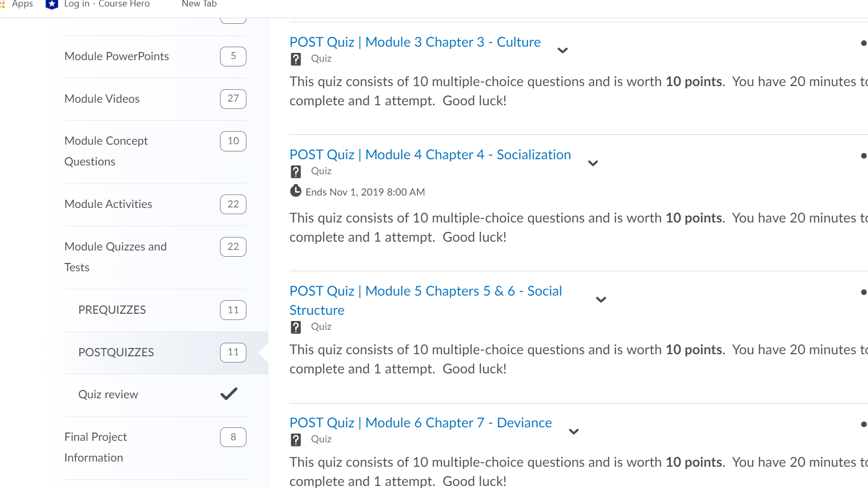Viewport: 868px width, 488px height.
Task: Open Module Concept Questions section
Action: [106, 151]
